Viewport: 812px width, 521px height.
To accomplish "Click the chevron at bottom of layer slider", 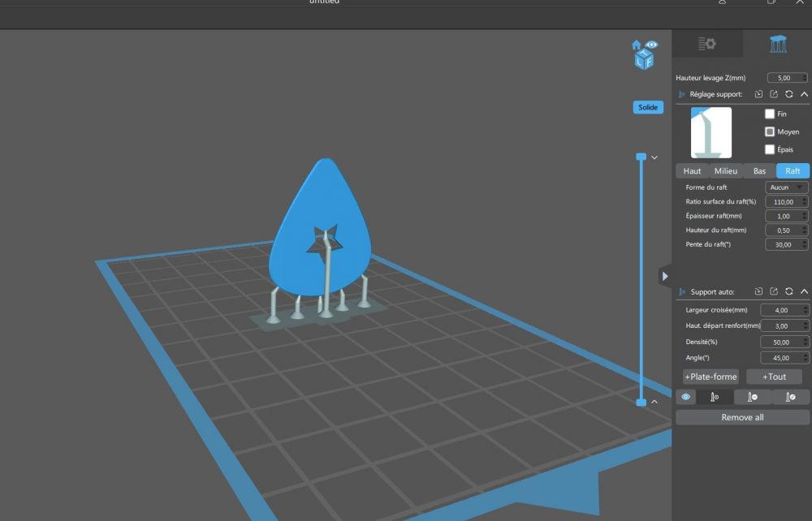I will coord(654,402).
